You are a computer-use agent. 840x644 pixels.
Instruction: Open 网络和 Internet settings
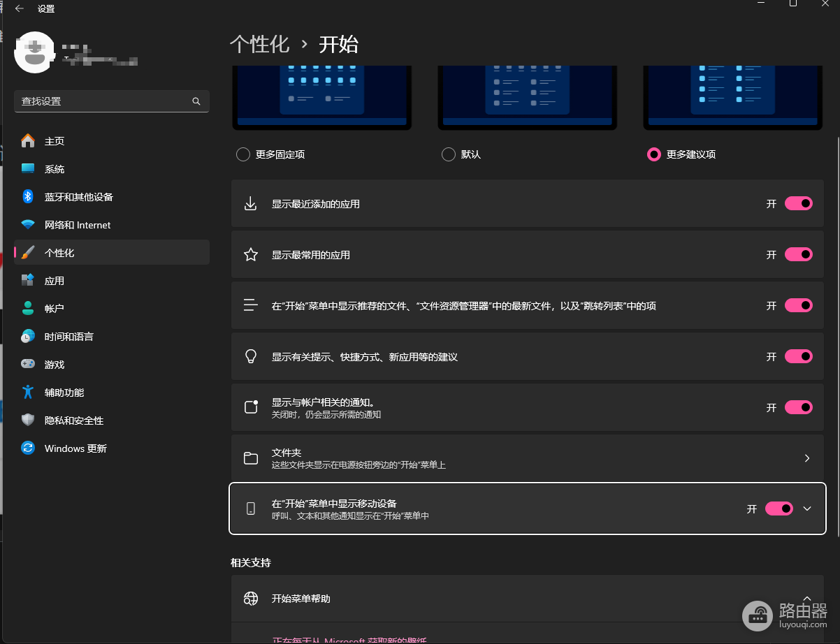tap(112, 225)
